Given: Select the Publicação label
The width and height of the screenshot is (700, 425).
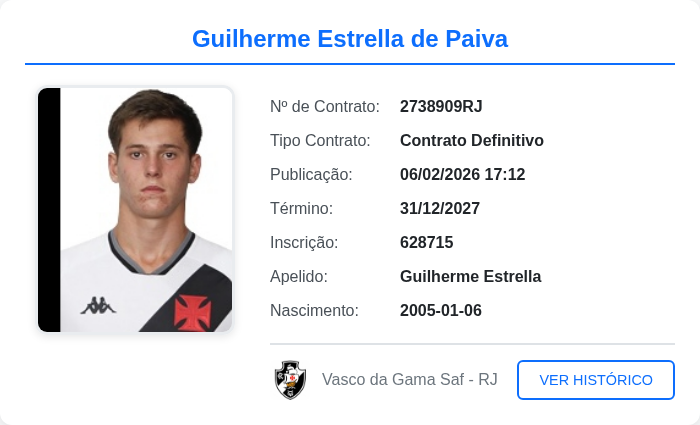Looking at the screenshot, I should (311, 174).
